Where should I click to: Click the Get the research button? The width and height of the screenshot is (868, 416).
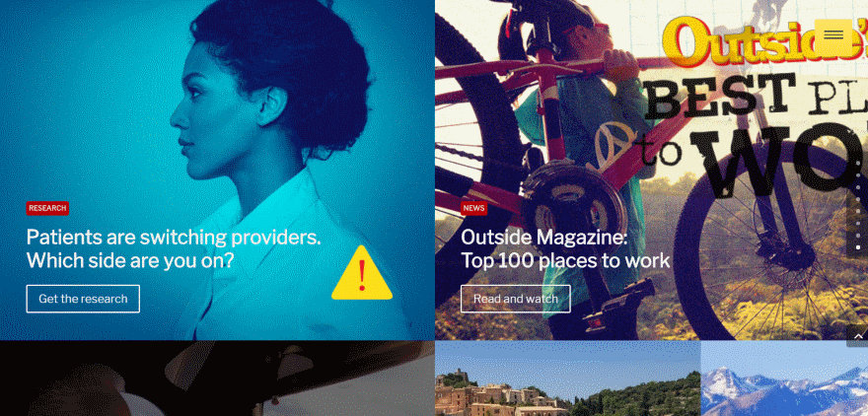click(83, 299)
